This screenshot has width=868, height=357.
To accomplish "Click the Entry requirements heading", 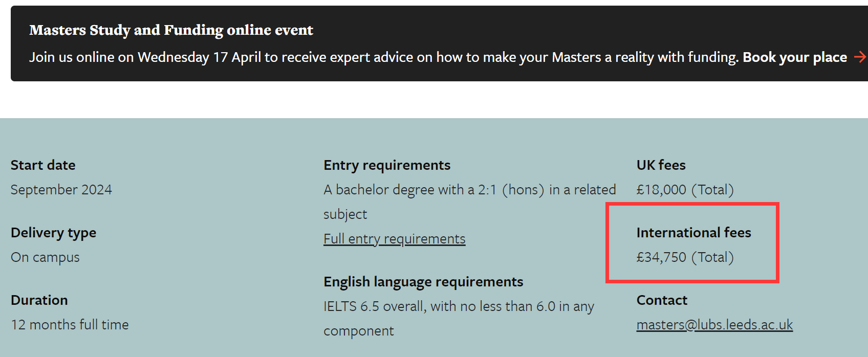I will pos(387,165).
